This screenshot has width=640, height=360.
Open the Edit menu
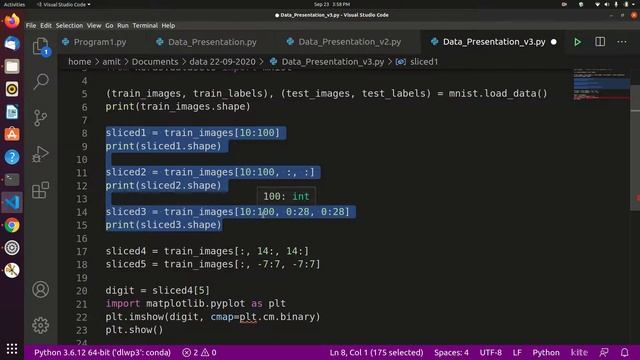click(x=46, y=25)
